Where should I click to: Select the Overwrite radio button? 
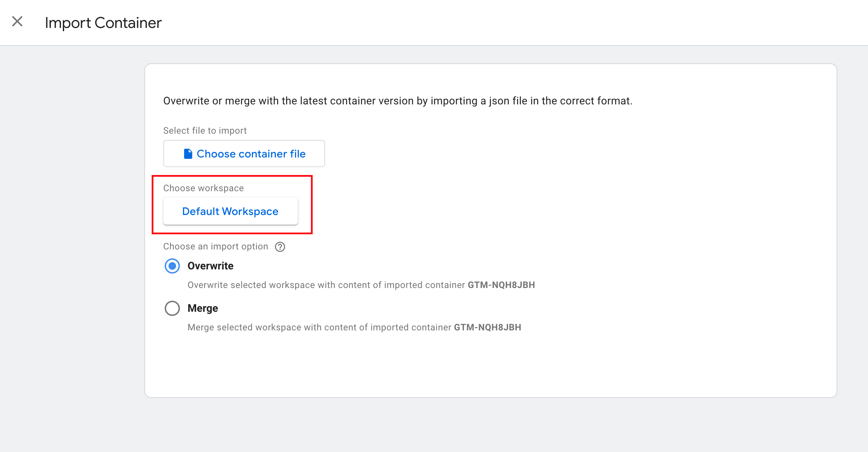172,266
